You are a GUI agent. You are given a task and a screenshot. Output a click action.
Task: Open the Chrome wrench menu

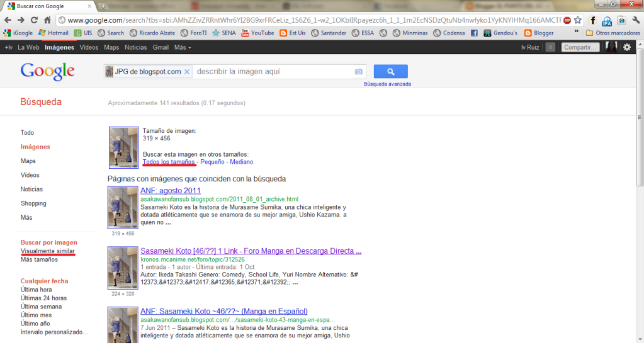point(636,20)
